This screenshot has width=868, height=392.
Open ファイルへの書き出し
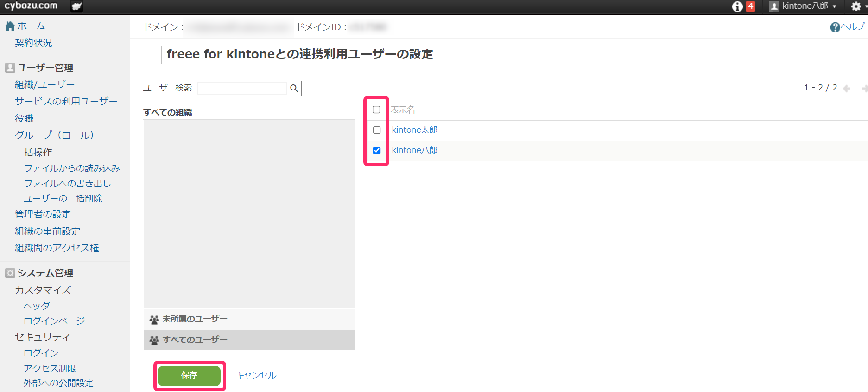(67, 184)
